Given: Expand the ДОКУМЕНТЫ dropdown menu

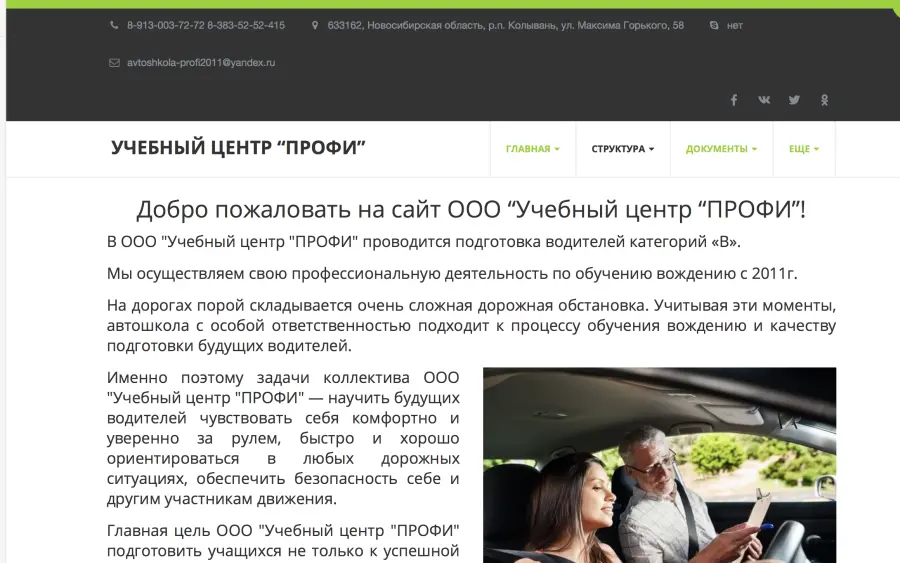Looking at the screenshot, I should tap(721, 149).
